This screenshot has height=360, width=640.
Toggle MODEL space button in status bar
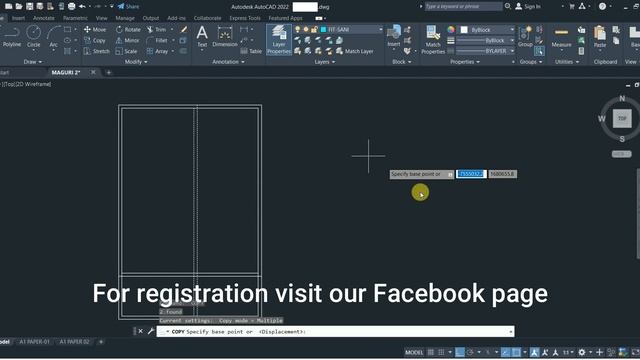(414, 352)
